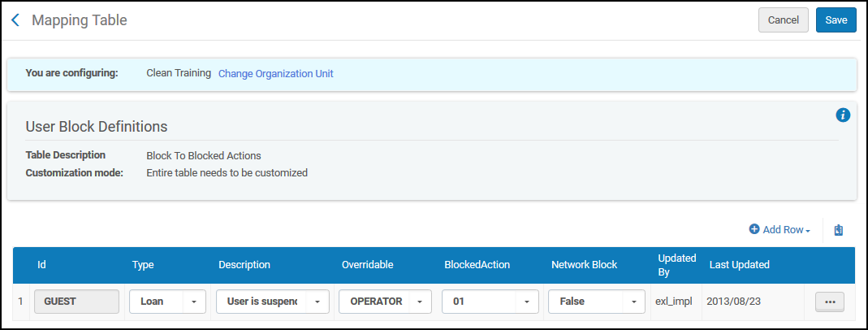Follow the Change Organization Unit link
The image size is (868, 330).
click(x=275, y=74)
